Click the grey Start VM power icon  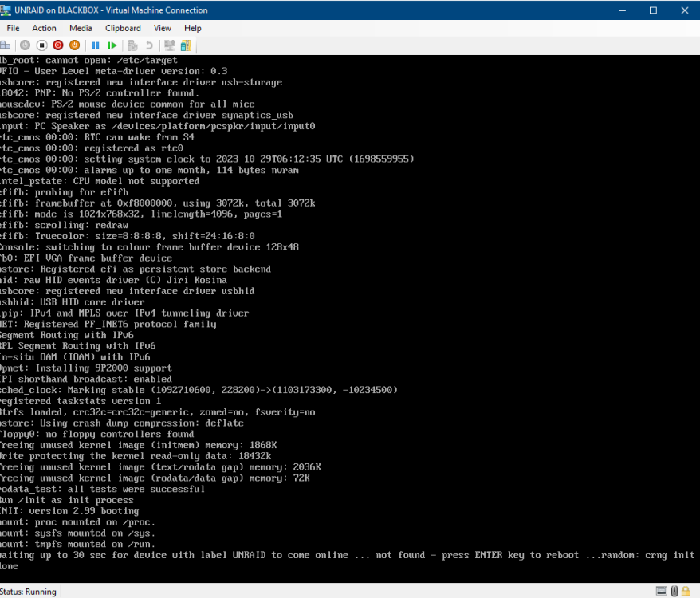tap(25, 45)
